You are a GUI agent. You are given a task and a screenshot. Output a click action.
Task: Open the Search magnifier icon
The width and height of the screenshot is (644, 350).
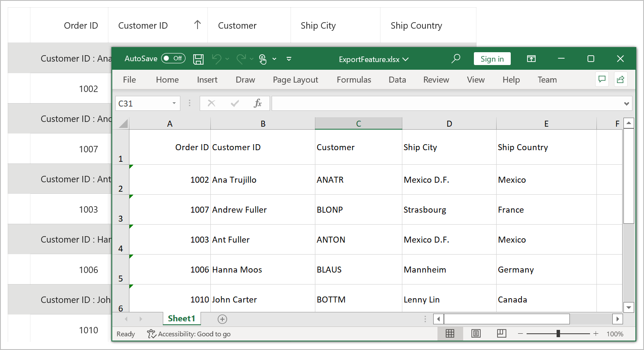tap(456, 59)
